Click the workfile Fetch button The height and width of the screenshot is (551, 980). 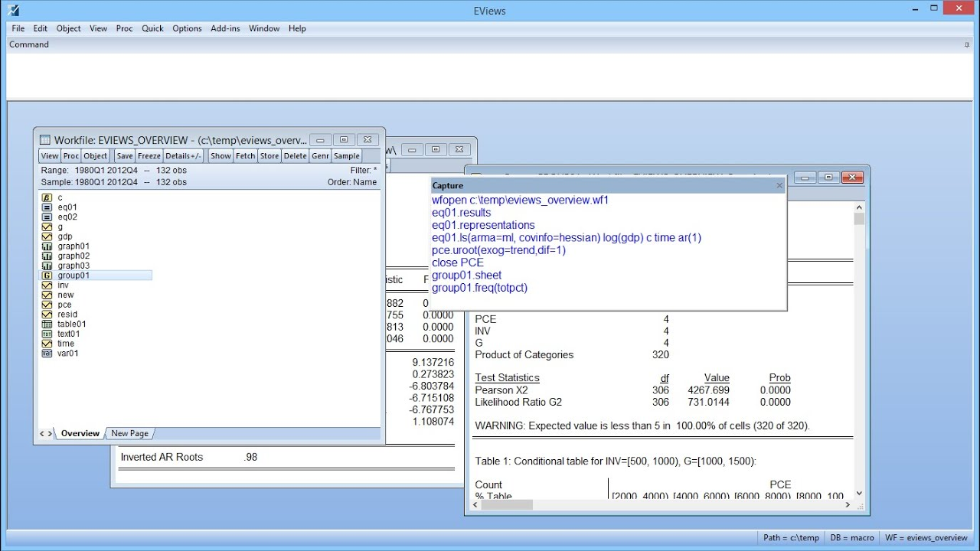pos(245,156)
